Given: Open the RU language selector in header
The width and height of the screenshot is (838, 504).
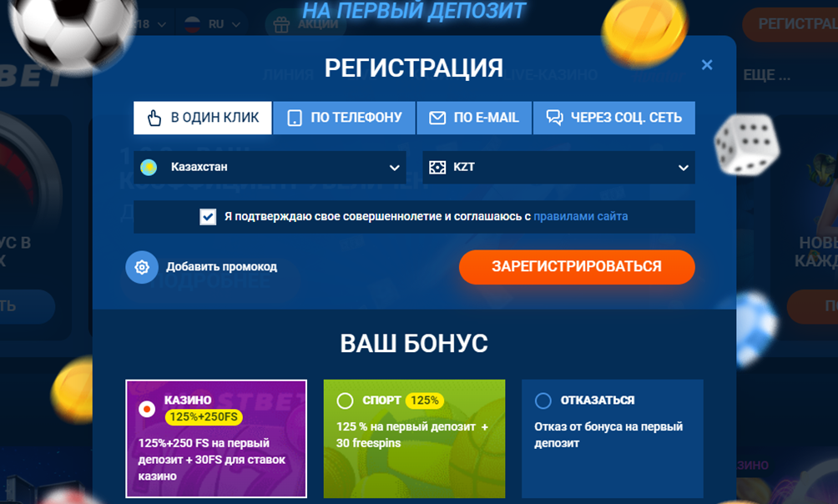Looking at the screenshot, I should pyautogui.click(x=213, y=24).
